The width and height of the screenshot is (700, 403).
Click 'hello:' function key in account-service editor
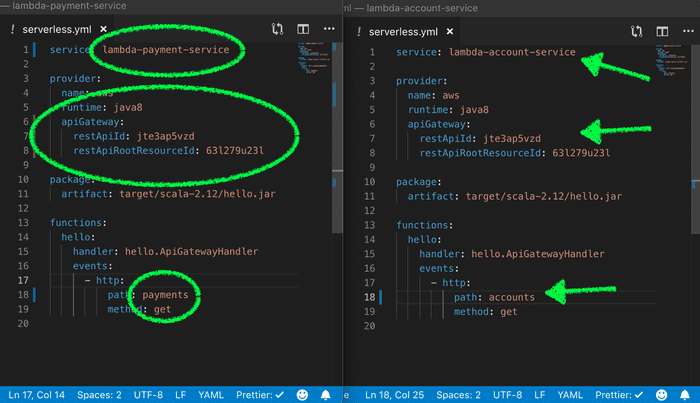[425, 239]
